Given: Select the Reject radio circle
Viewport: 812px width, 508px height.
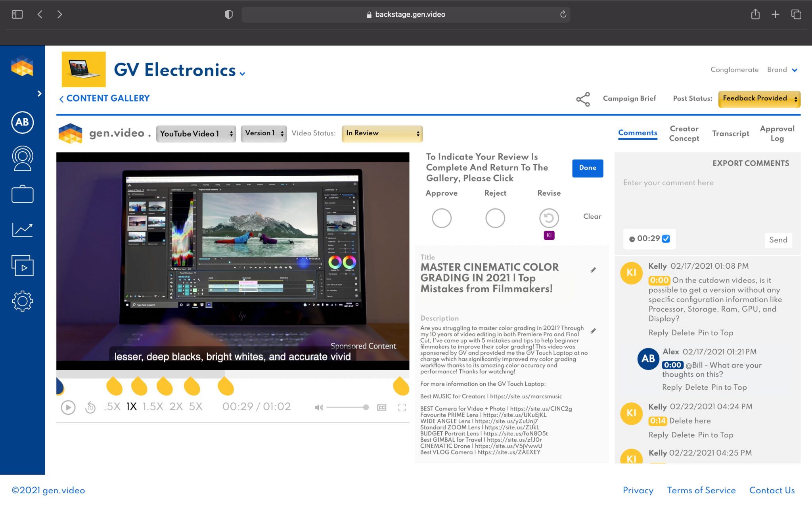Looking at the screenshot, I should pos(495,218).
